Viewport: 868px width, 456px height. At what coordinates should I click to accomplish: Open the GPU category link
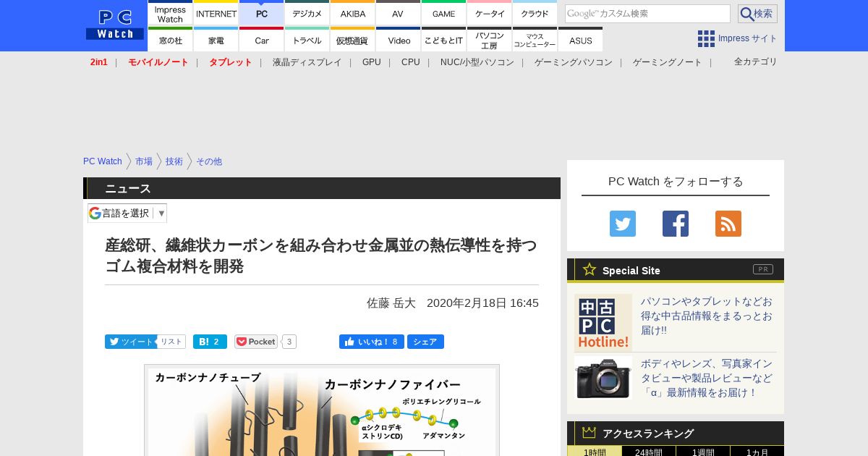pos(372,62)
